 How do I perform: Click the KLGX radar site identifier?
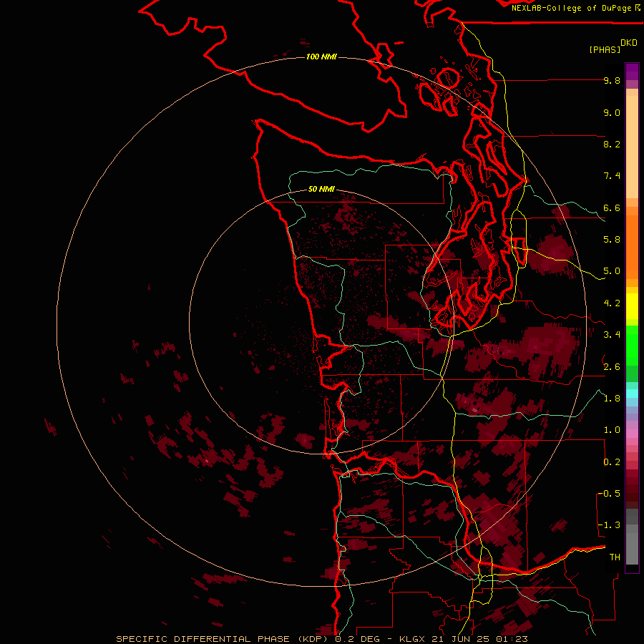click(x=412, y=639)
